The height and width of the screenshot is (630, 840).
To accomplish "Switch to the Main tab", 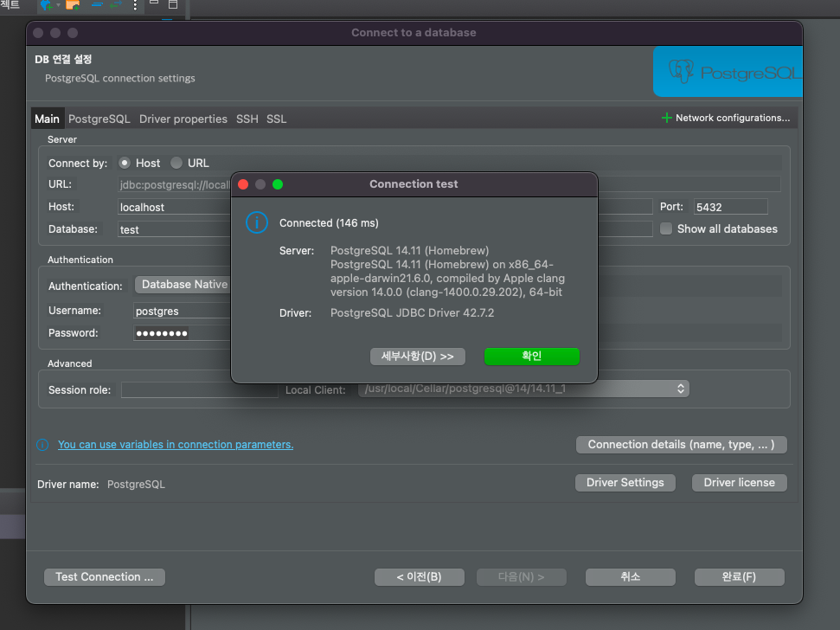I will 47,119.
